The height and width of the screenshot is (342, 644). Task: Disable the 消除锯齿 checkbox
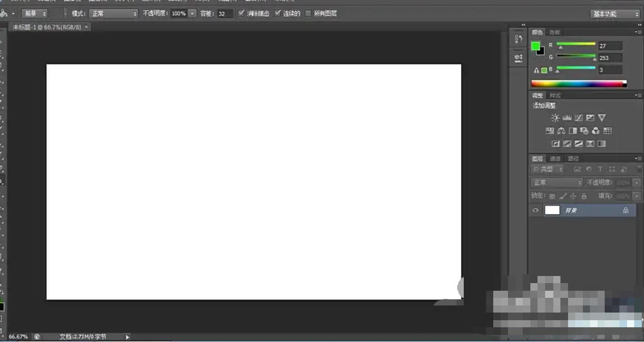point(241,13)
